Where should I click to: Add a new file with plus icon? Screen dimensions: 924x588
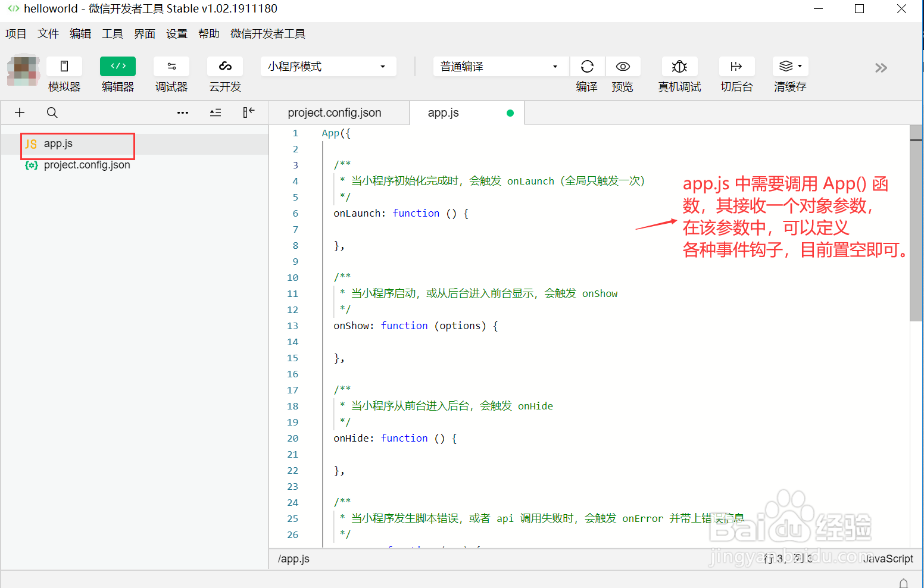click(x=20, y=112)
